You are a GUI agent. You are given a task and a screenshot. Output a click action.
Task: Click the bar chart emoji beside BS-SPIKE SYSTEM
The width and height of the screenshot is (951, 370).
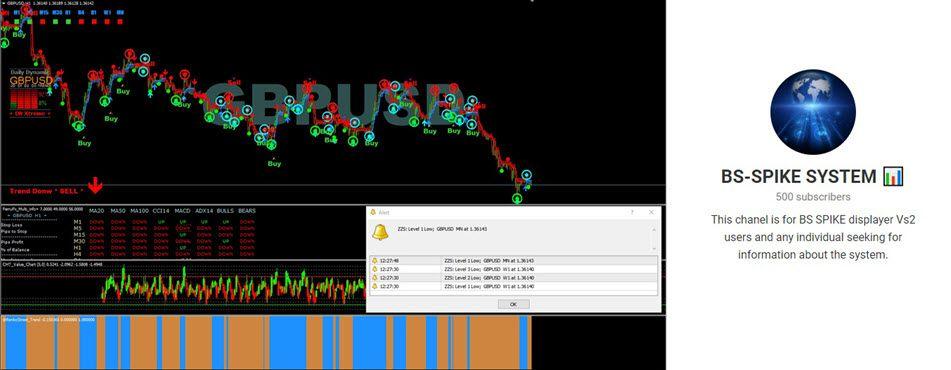(893, 177)
